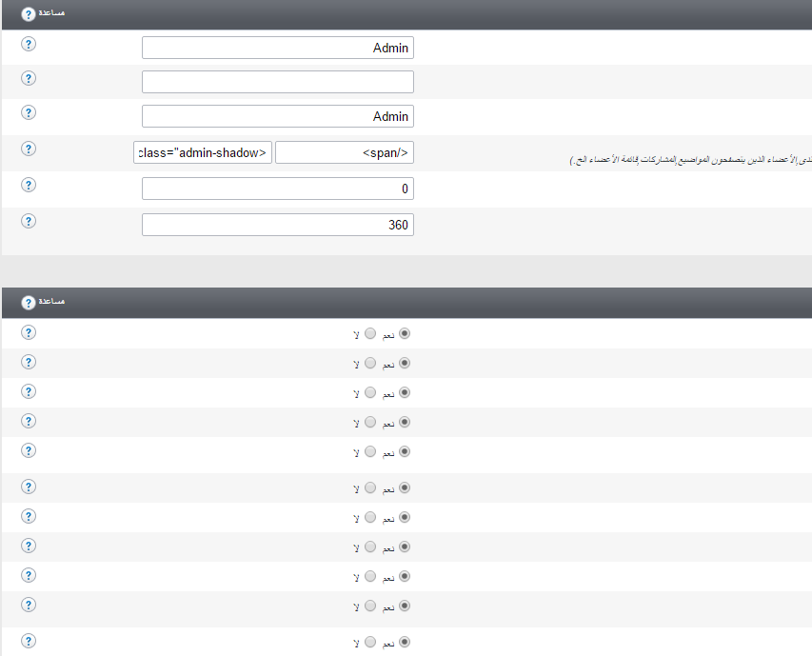The image size is (812, 656).
Task: Select نعم in the last yes/no row
Action: coord(405,642)
